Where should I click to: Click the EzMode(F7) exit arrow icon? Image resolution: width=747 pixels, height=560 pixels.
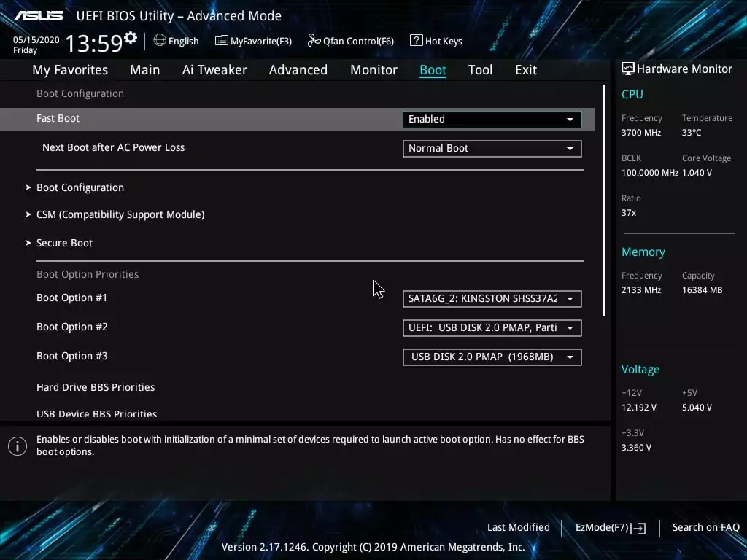640,528
